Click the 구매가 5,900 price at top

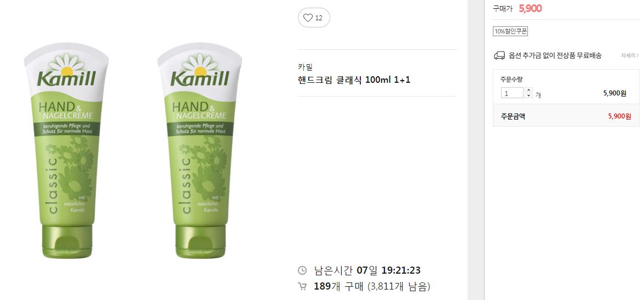point(517,9)
